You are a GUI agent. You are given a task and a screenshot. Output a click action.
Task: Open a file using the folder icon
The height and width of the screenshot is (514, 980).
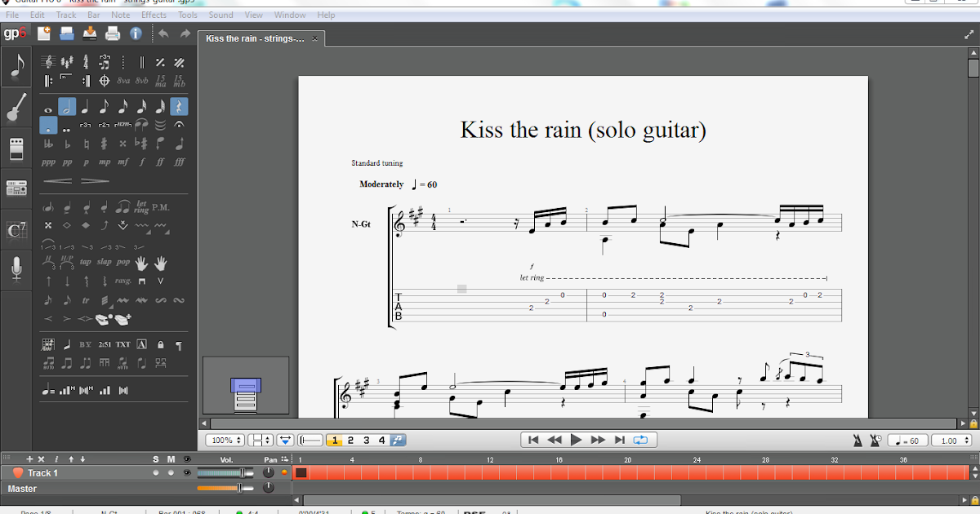(67, 33)
